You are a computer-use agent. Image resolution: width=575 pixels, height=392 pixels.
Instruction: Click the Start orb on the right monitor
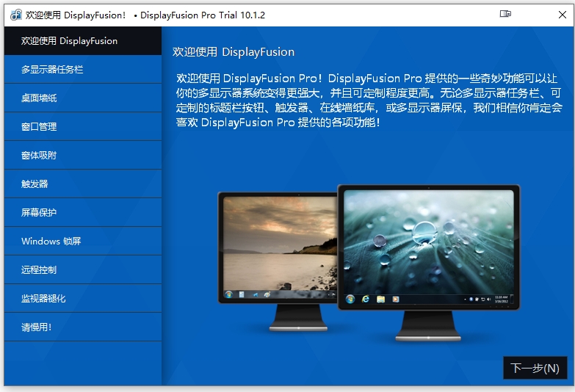(351, 300)
